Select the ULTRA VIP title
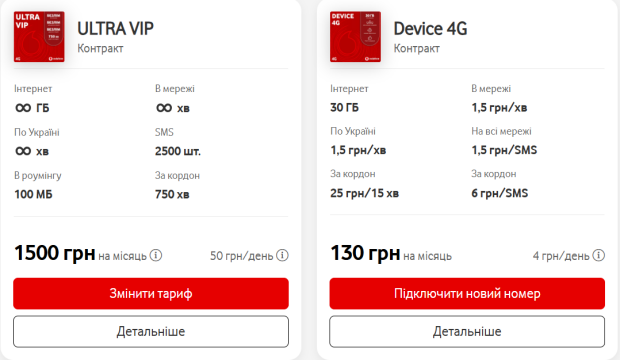 (x=115, y=28)
